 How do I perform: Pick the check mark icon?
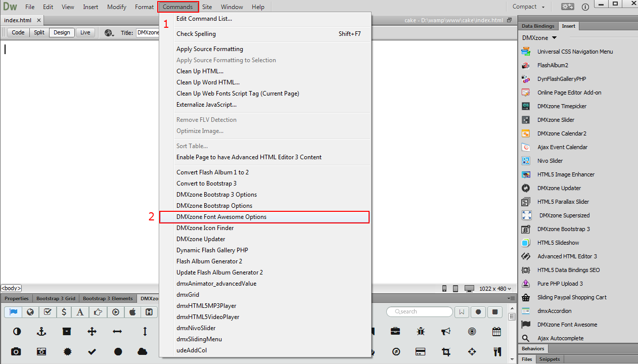pos(92,351)
